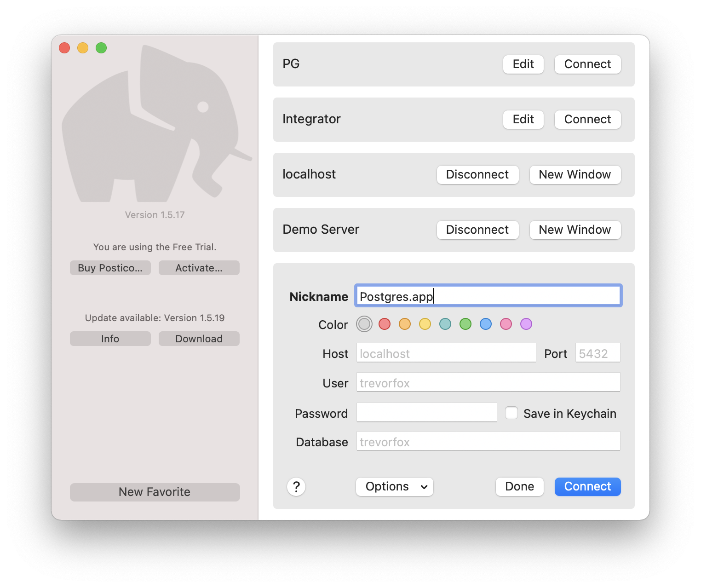
Task: Enable Save in Keychain checkbox
Action: [511, 413]
